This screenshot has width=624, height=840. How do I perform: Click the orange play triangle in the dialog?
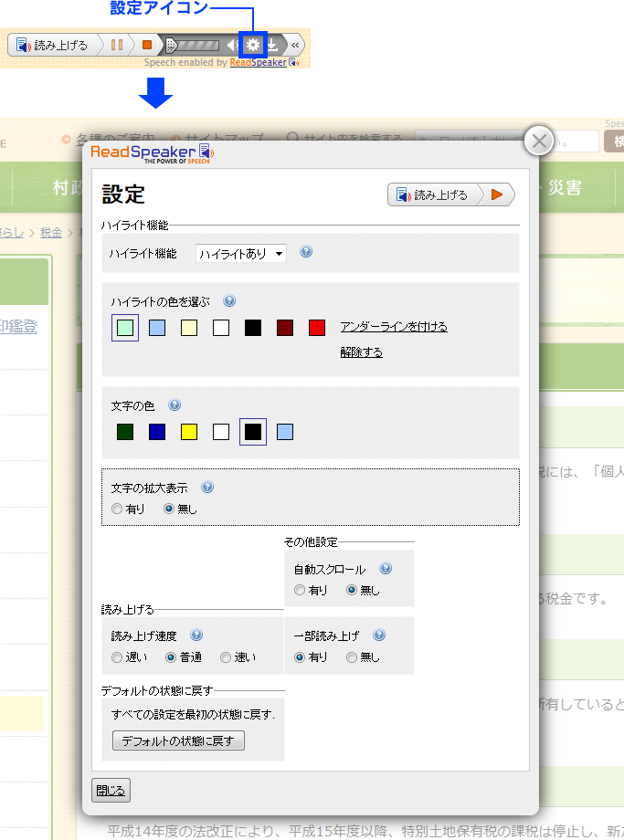[x=498, y=194]
